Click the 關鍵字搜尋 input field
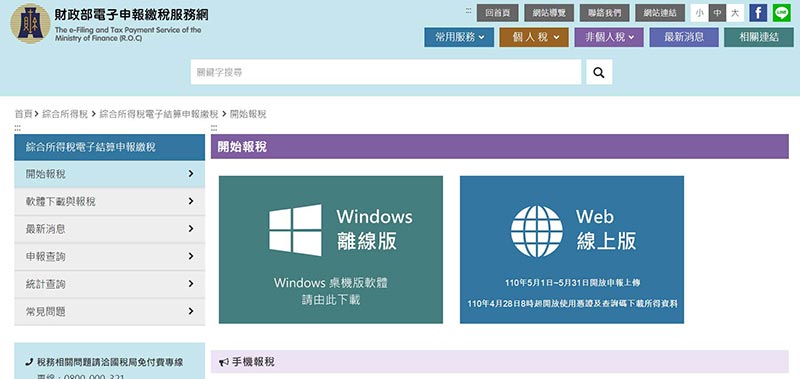Image resolution: width=800 pixels, height=379 pixels. pyautogui.click(x=386, y=72)
